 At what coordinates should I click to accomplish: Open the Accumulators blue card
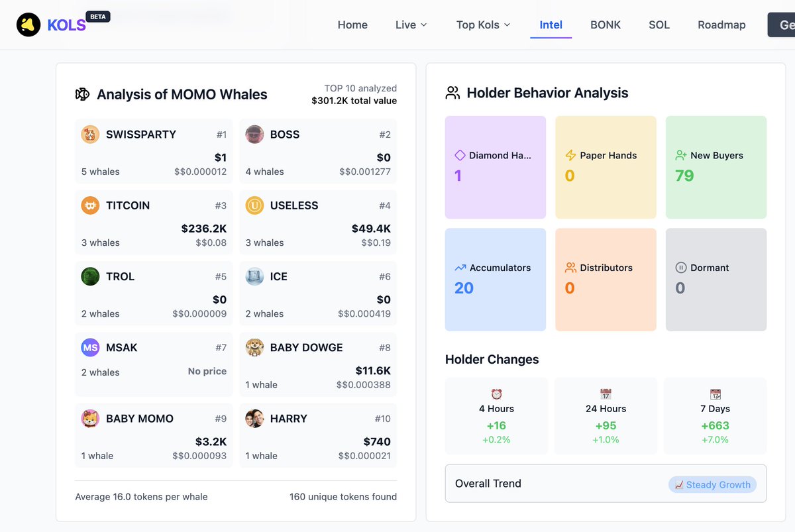click(496, 280)
